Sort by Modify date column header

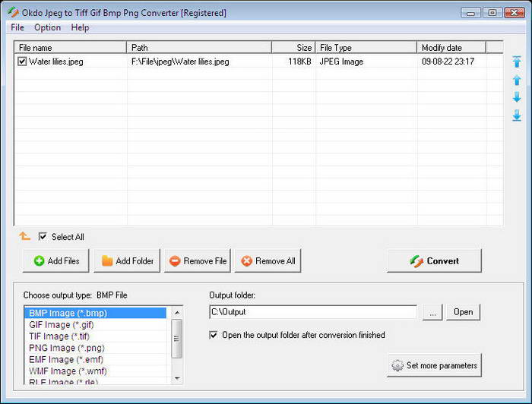[451, 47]
